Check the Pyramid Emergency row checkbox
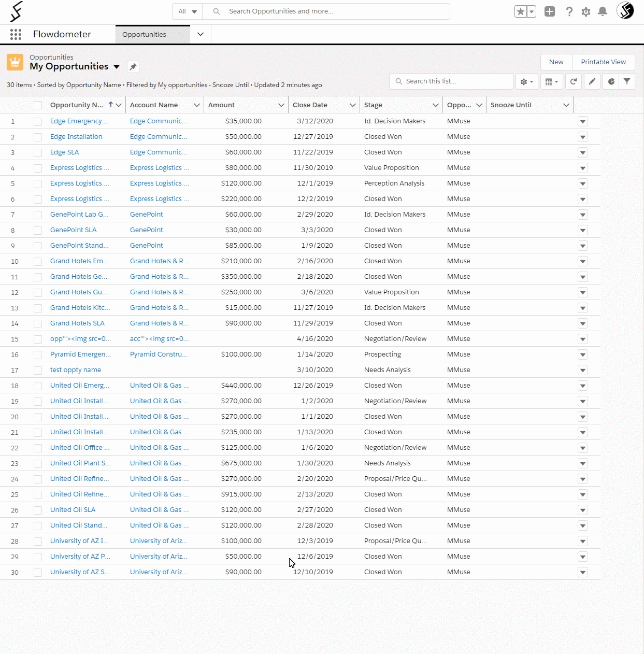The image size is (644, 654). coord(38,355)
